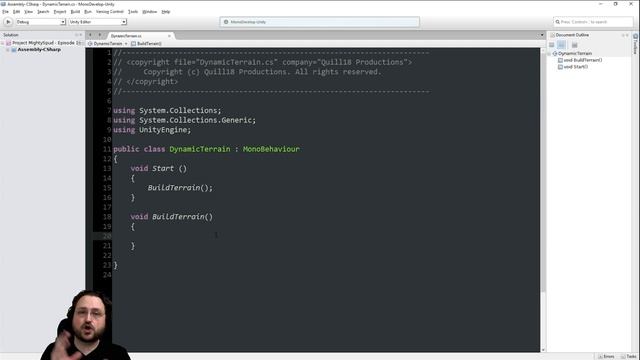Open the Unity Editor target dropdown
The width and height of the screenshot is (640, 360).
[x=97, y=22]
